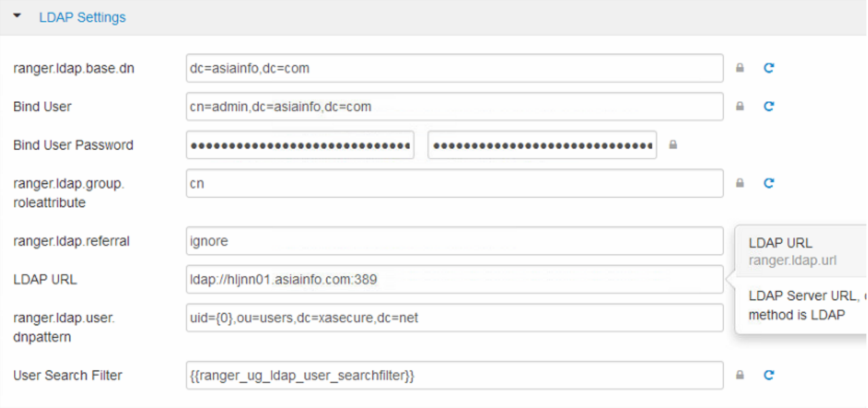Click lock icon next to Bind User Password

pyautogui.click(x=673, y=144)
